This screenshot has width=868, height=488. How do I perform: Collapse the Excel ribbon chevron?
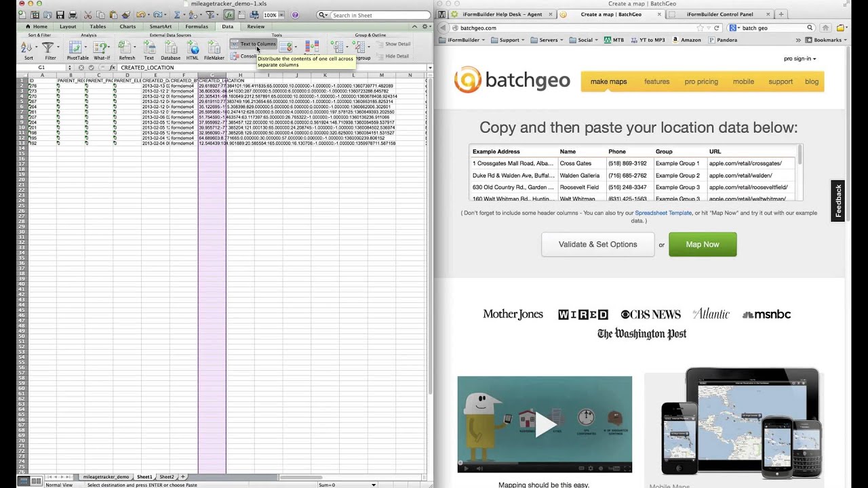click(x=414, y=26)
